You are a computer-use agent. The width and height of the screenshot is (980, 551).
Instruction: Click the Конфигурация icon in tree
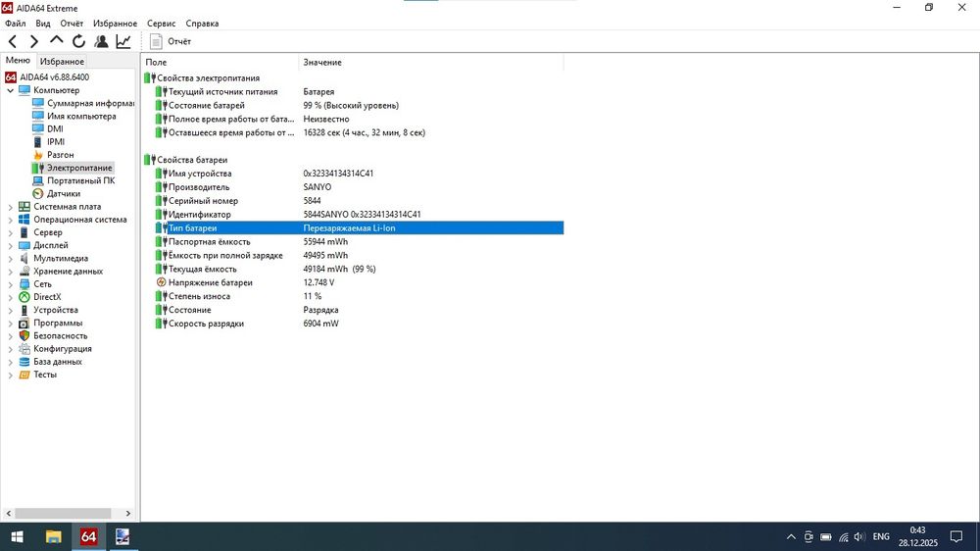tap(24, 348)
